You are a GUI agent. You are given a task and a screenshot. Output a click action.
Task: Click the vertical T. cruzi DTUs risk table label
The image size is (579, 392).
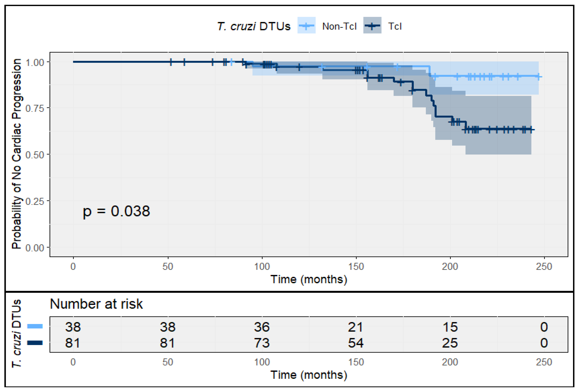click(x=17, y=334)
